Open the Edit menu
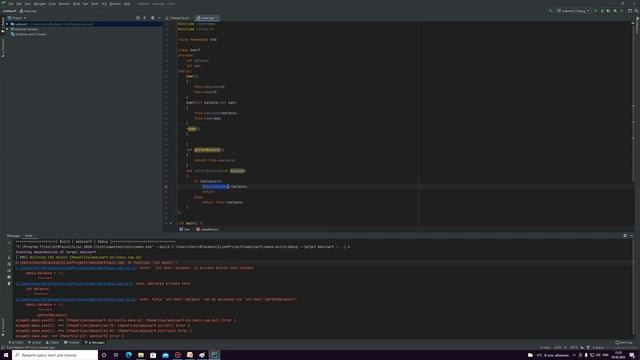 coord(19,4)
